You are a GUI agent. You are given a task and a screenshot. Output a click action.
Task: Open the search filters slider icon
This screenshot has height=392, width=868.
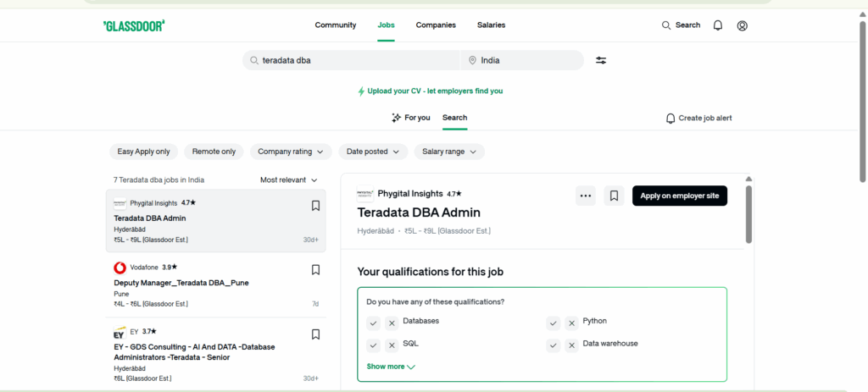pos(601,60)
